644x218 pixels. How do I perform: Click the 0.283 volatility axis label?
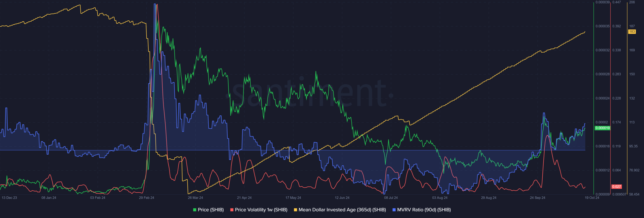(616, 74)
